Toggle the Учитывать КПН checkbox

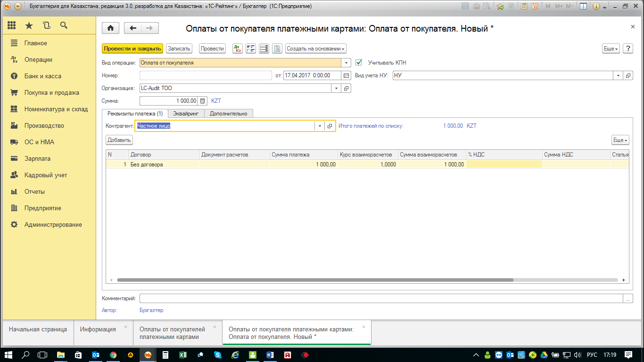click(359, 62)
